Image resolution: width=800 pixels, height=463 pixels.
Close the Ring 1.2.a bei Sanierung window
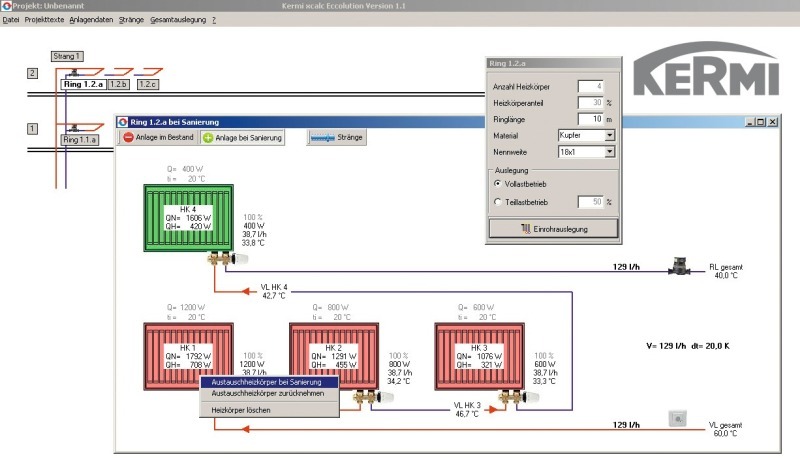click(773, 122)
